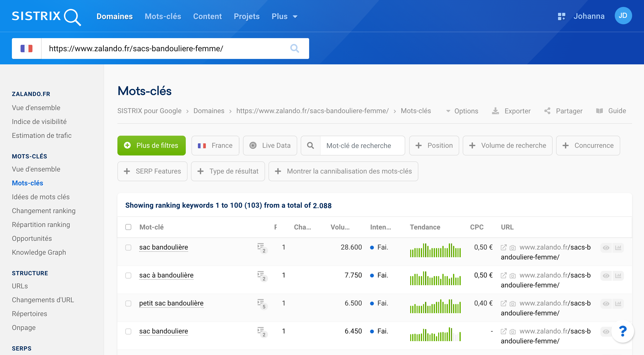The image size is (644, 355).
Task: Open the France country filter
Action: [x=215, y=145]
